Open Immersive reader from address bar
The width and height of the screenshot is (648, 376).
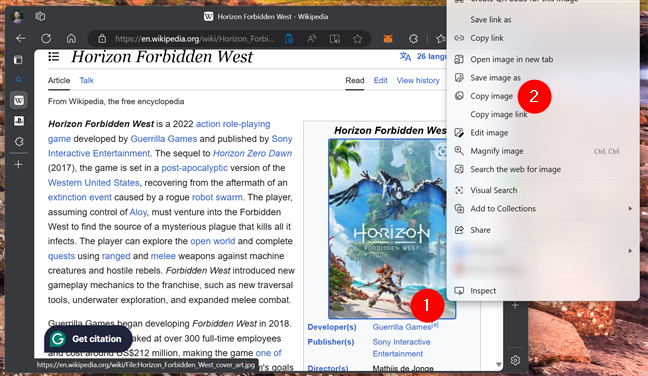[x=334, y=39]
